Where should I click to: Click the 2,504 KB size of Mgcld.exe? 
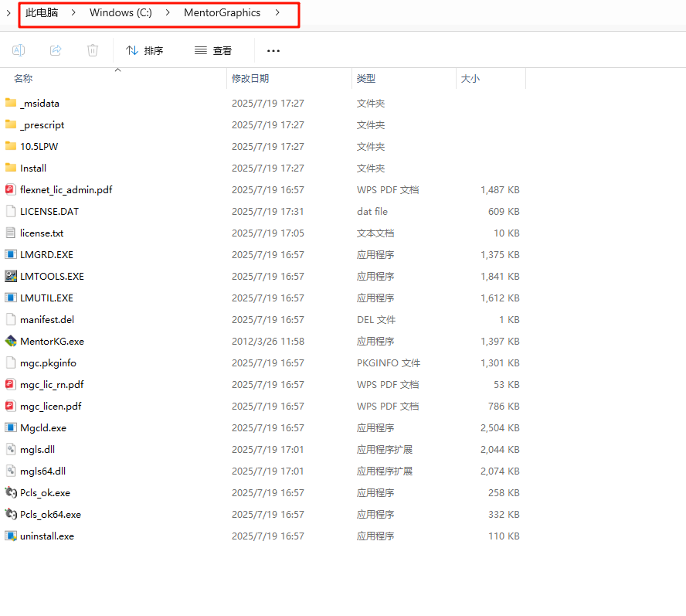coord(500,427)
